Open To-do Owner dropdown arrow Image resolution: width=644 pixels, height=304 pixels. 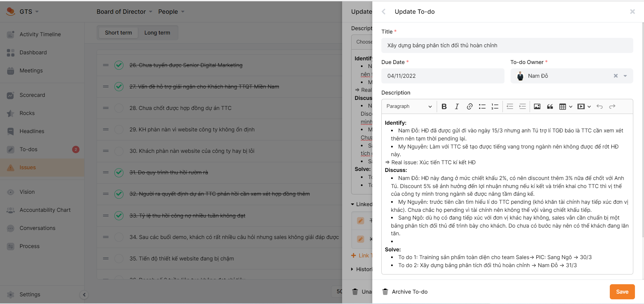(x=625, y=76)
